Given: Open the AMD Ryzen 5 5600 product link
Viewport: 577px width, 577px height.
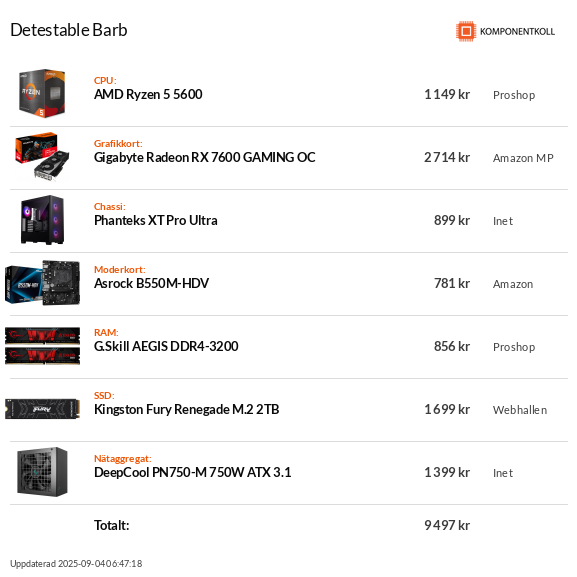Looking at the screenshot, I should [148, 95].
